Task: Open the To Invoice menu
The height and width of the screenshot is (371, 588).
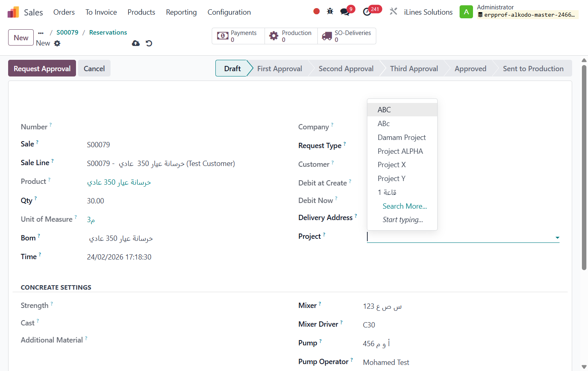Action: [101, 12]
